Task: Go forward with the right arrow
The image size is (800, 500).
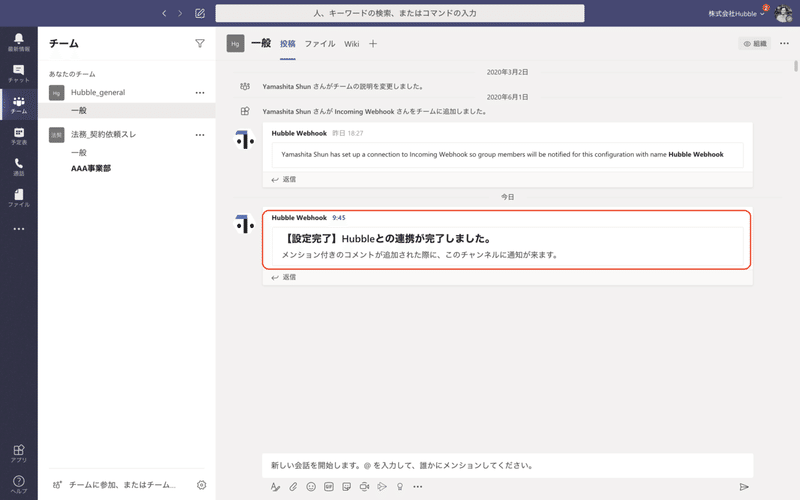Action: (180, 13)
